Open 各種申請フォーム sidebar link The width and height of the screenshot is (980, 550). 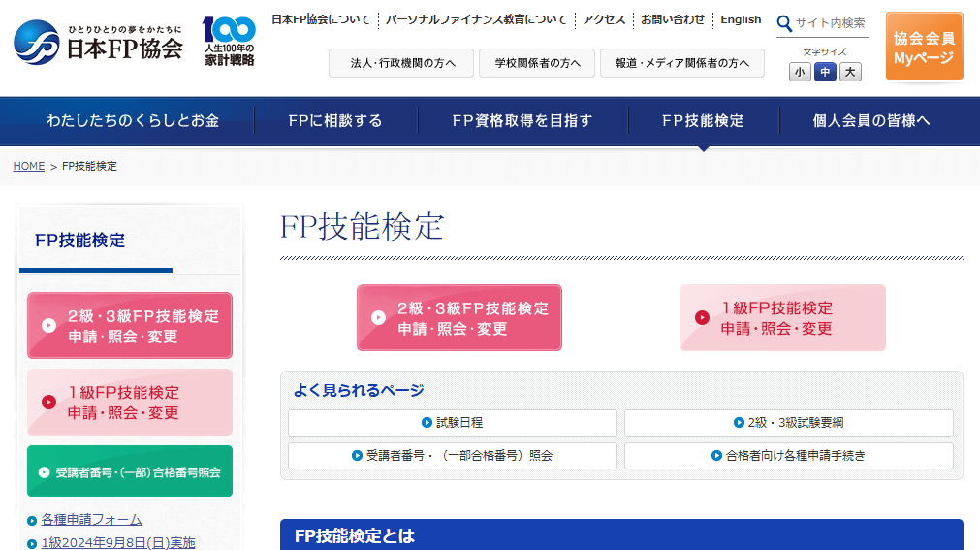(x=91, y=520)
